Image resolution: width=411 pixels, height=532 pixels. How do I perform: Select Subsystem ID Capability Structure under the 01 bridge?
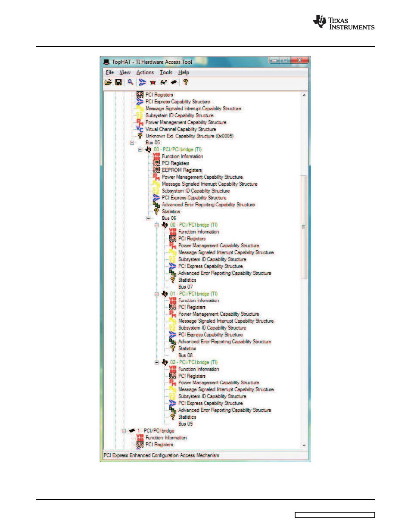click(x=212, y=328)
